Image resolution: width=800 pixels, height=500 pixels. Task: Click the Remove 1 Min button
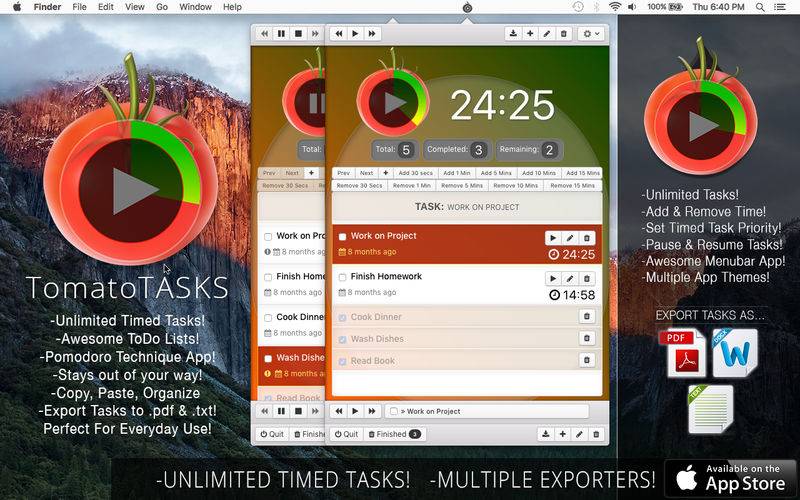pyautogui.click(x=412, y=186)
